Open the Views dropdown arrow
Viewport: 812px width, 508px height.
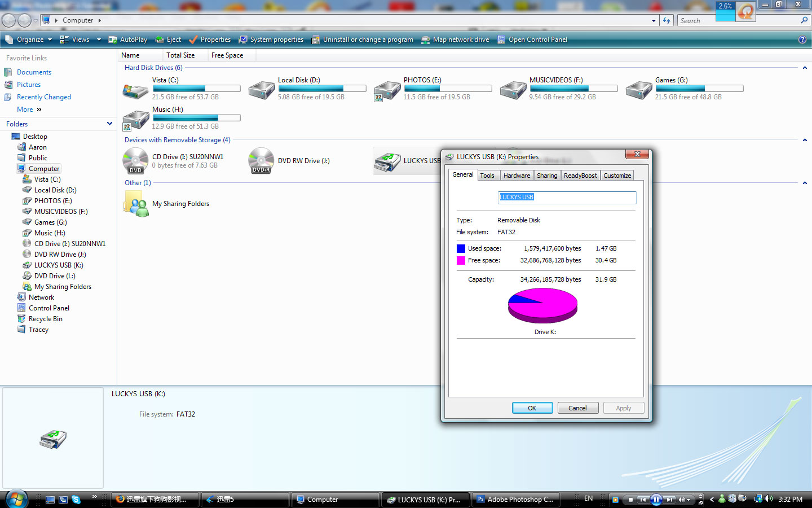pos(99,40)
